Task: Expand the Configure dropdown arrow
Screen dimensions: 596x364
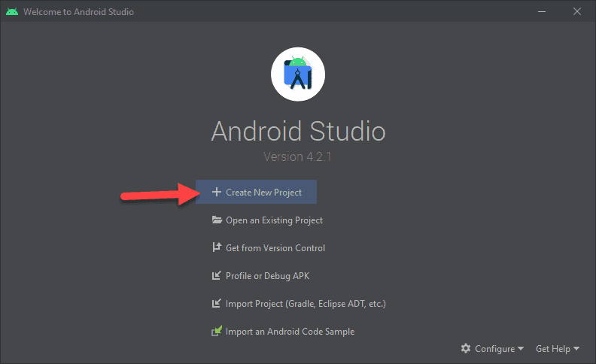Action: click(x=521, y=350)
